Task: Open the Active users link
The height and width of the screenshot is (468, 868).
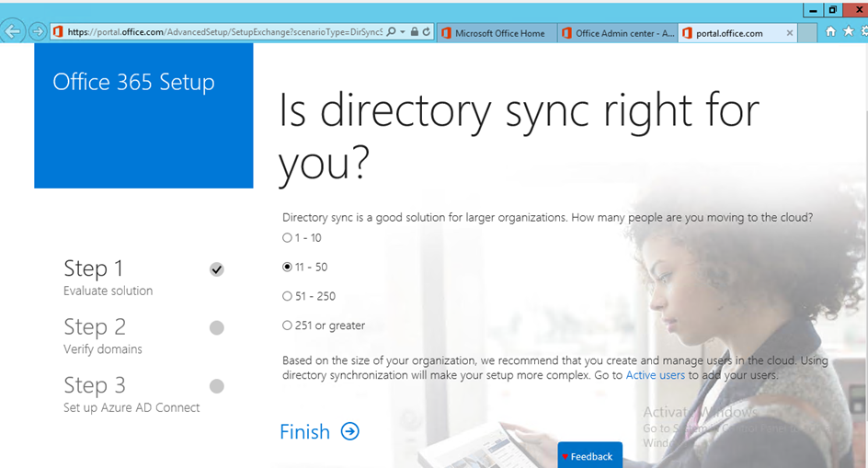Action: pos(655,375)
